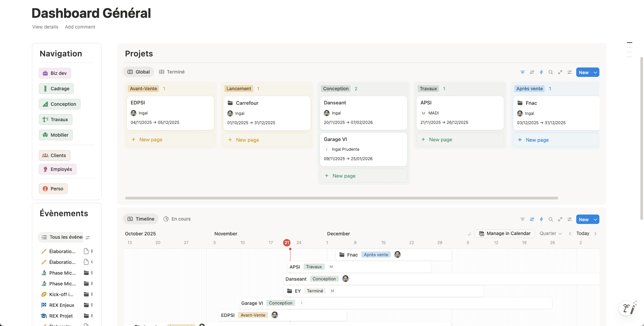Open the Quarter dropdown in the timeline
The height and width of the screenshot is (326, 644).
pyautogui.click(x=550, y=233)
